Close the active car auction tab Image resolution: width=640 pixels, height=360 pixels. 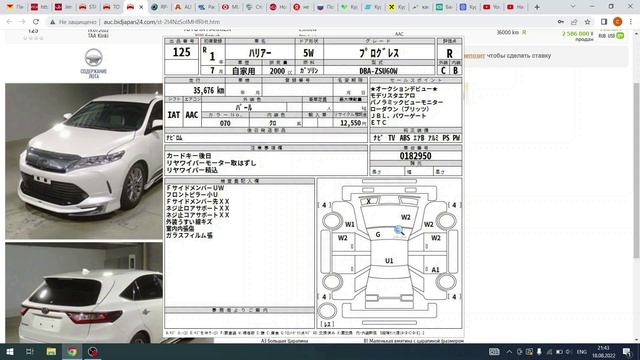click(141, 7)
